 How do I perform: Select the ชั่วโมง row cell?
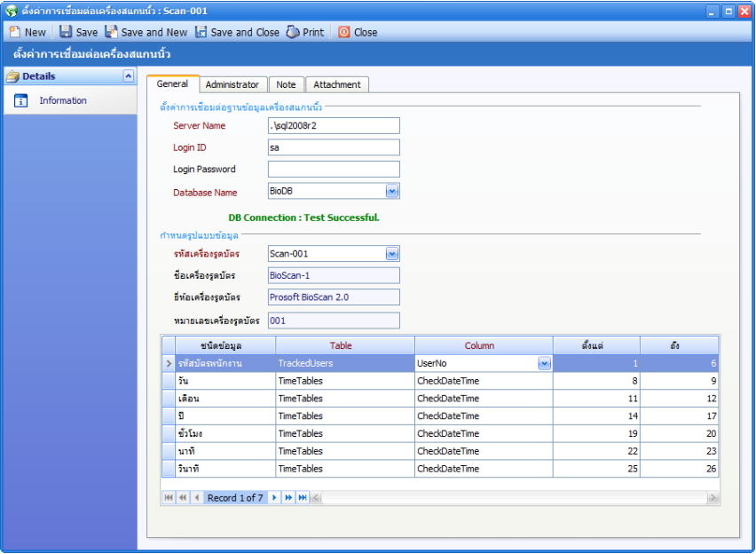pyautogui.click(x=225, y=433)
